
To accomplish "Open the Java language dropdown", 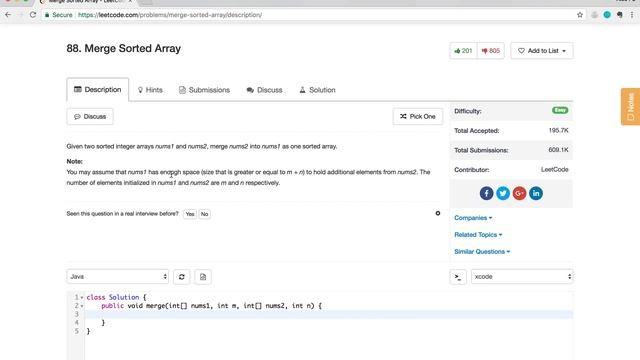I will [118, 277].
